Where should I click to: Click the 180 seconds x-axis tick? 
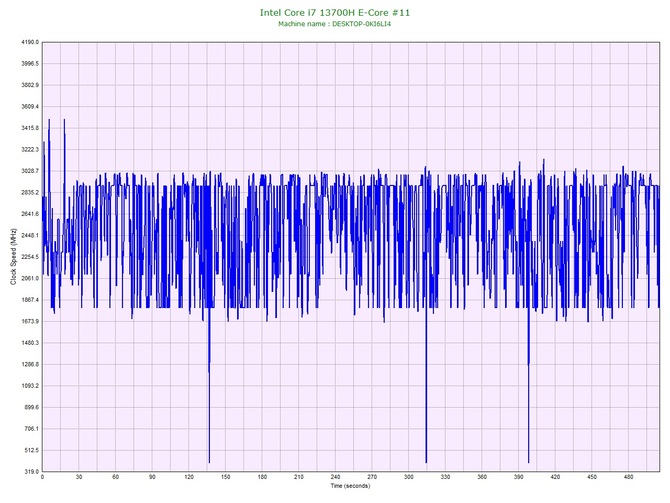262,477
